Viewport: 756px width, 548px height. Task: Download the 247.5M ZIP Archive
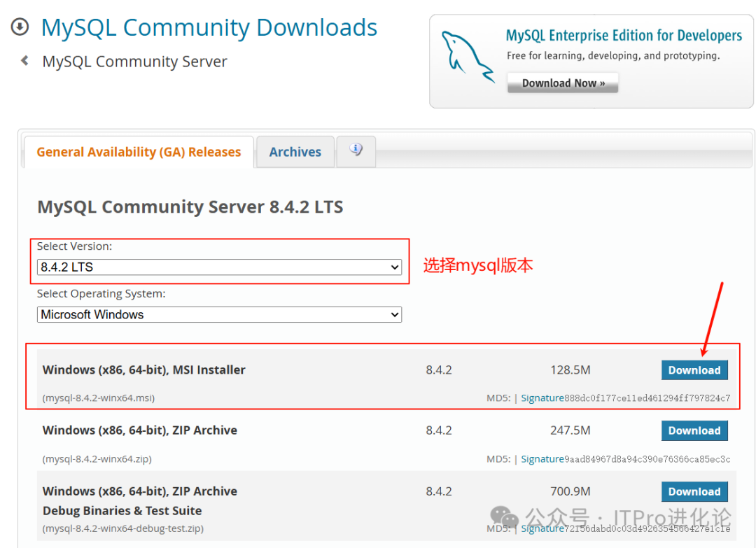[x=694, y=430]
